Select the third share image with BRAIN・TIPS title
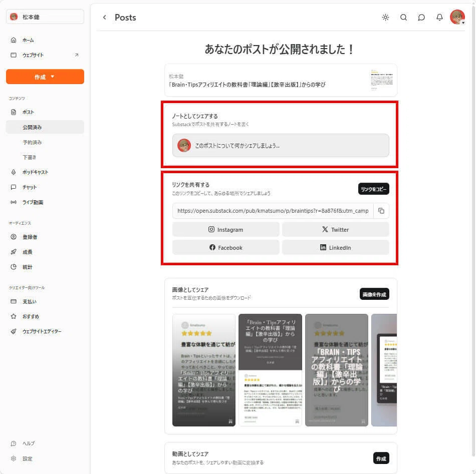This screenshot has width=476, height=474. [x=336, y=370]
